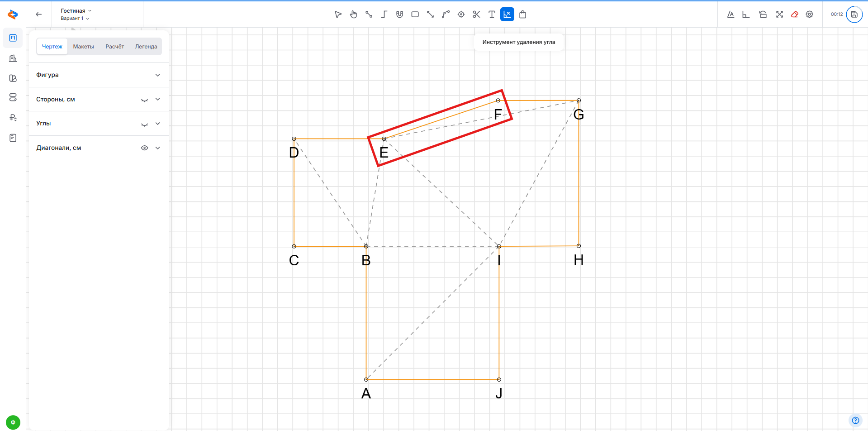Open the Расчёт tab
Image resolution: width=868 pixels, height=431 pixels.
(114, 47)
